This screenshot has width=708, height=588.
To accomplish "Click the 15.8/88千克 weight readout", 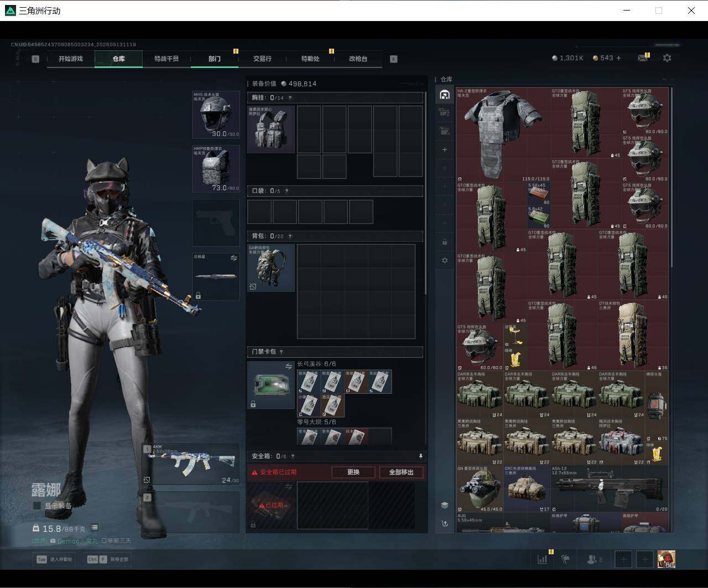I will click(x=60, y=528).
